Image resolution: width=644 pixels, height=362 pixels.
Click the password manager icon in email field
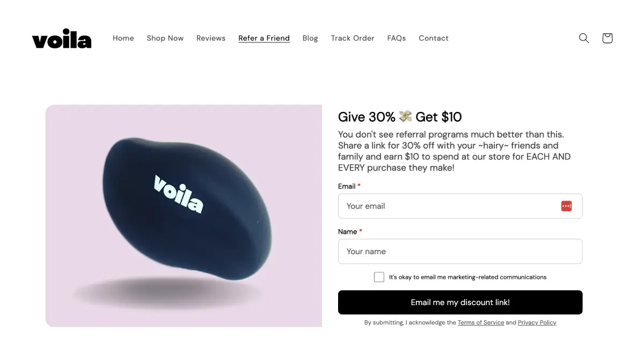click(566, 206)
